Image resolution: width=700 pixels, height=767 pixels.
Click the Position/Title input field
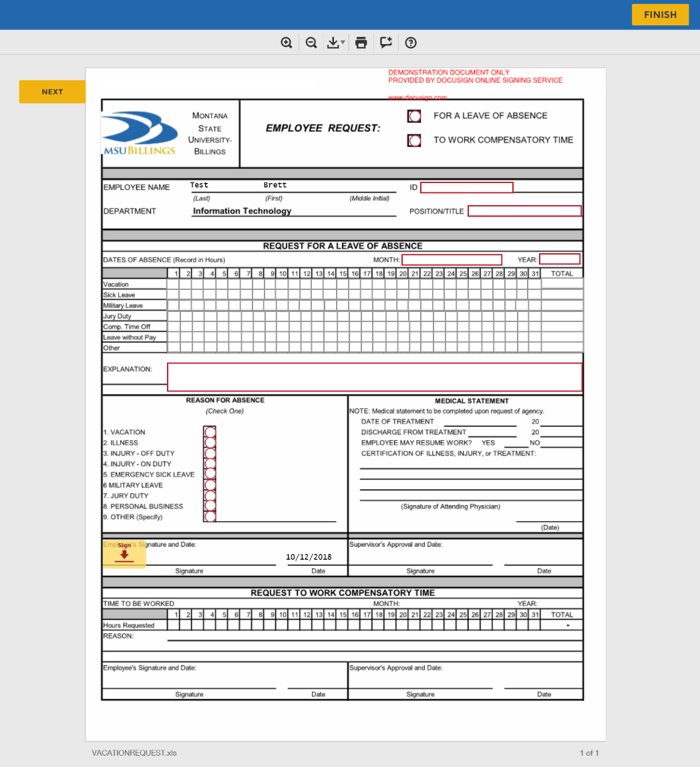(x=524, y=211)
